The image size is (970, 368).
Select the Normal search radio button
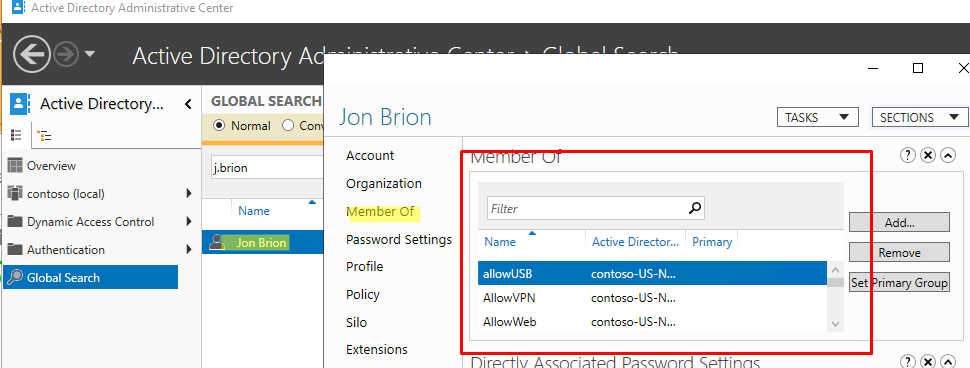pyautogui.click(x=218, y=126)
